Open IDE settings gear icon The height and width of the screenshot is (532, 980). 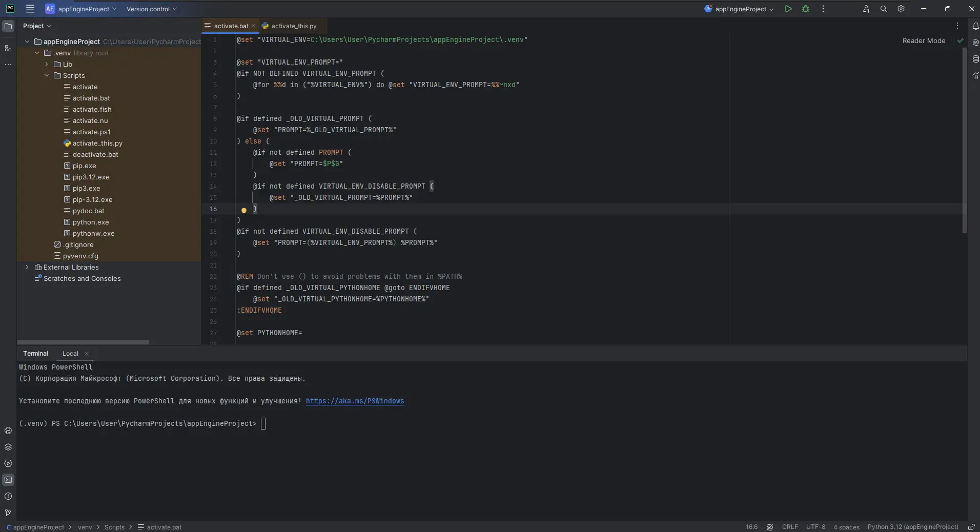[x=901, y=9]
